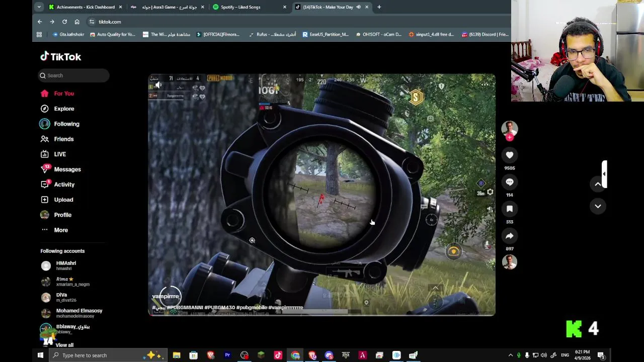Open the bookmarks apps grid icon

point(39,35)
